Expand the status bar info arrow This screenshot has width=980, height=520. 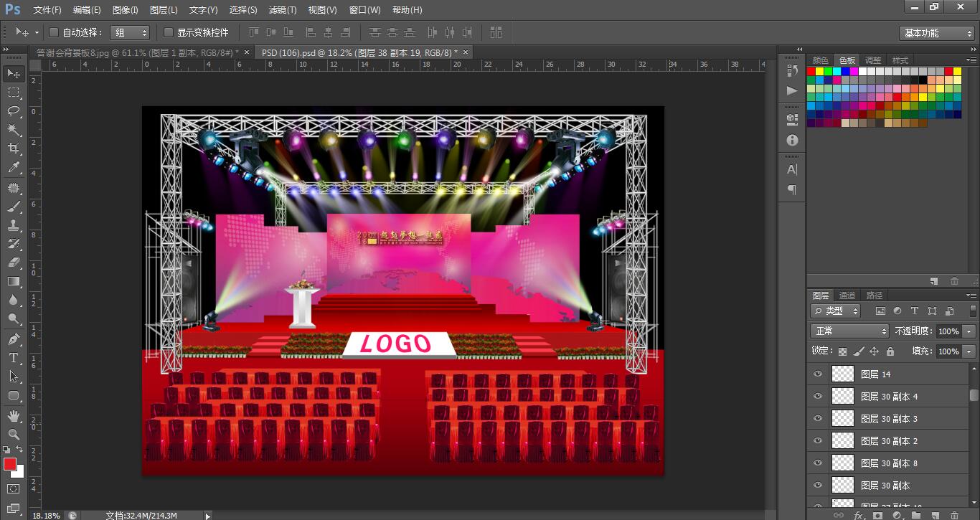[208, 515]
